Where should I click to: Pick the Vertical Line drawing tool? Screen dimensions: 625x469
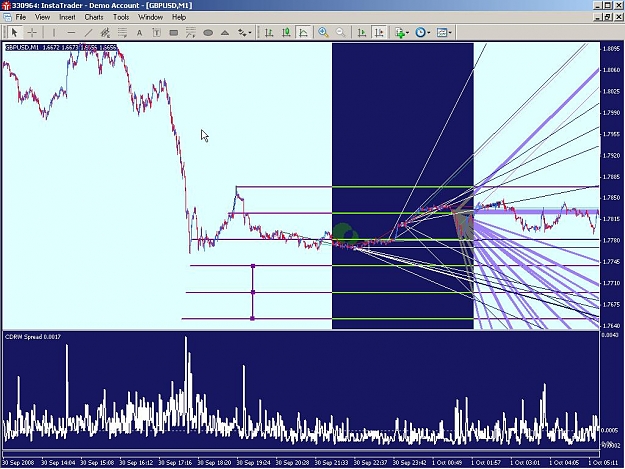coord(53,32)
